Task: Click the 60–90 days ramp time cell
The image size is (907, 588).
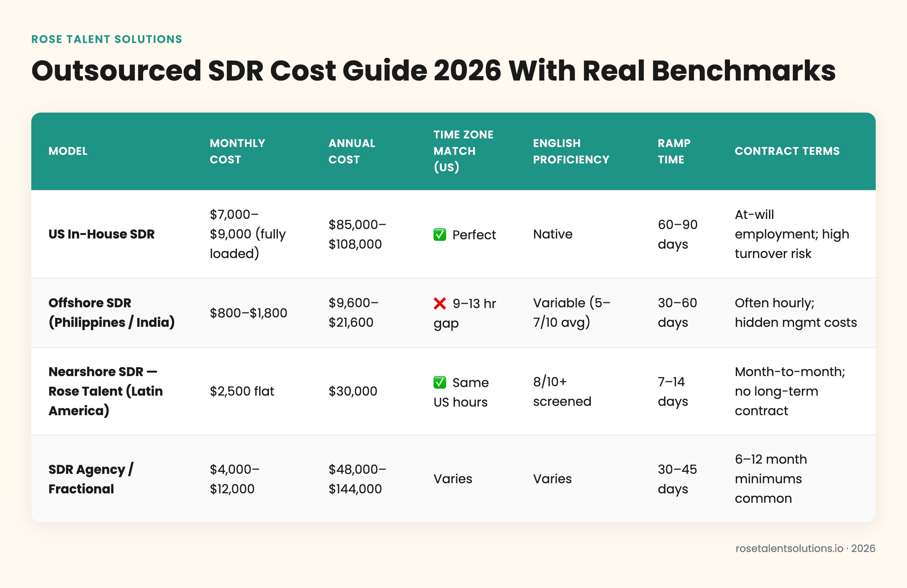Action: [678, 234]
